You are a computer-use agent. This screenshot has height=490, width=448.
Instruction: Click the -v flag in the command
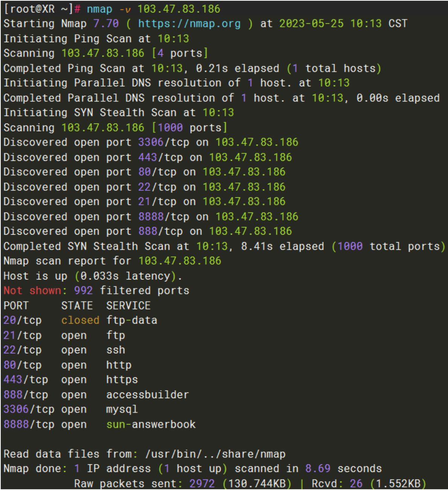pyautogui.click(x=125, y=9)
